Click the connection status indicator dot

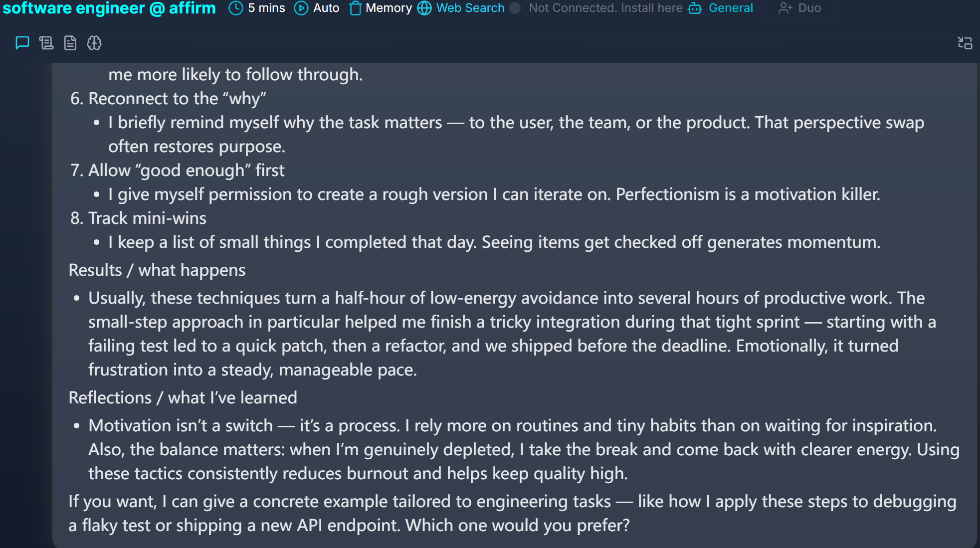click(x=515, y=8)
